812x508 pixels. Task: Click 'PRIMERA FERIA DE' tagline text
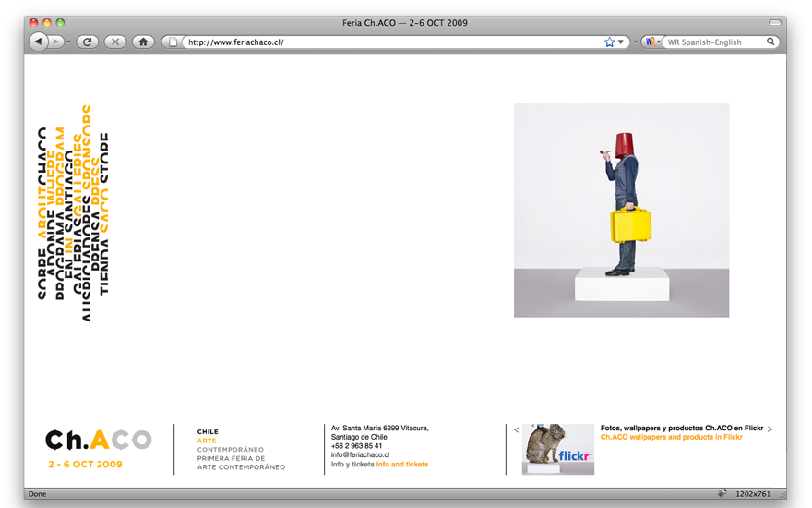click(231, 458)
